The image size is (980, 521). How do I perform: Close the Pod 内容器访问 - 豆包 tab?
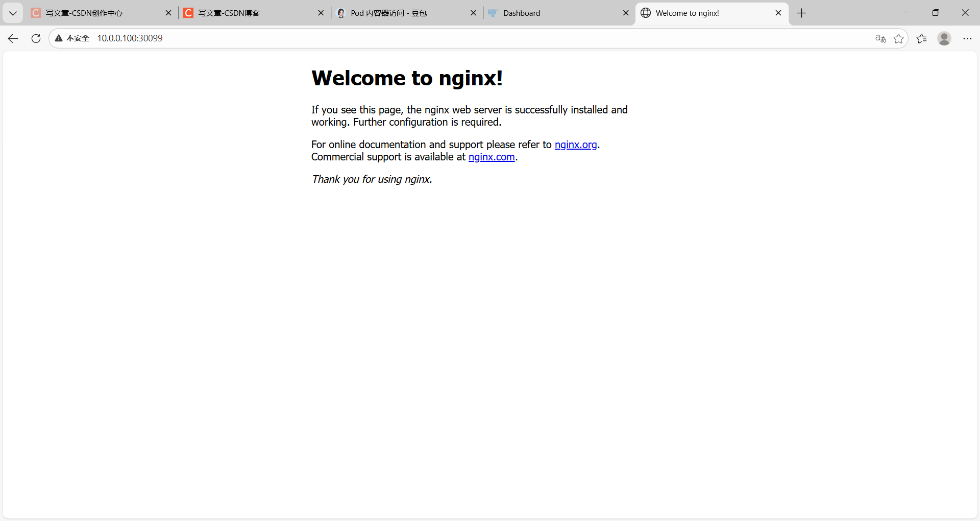474,13
